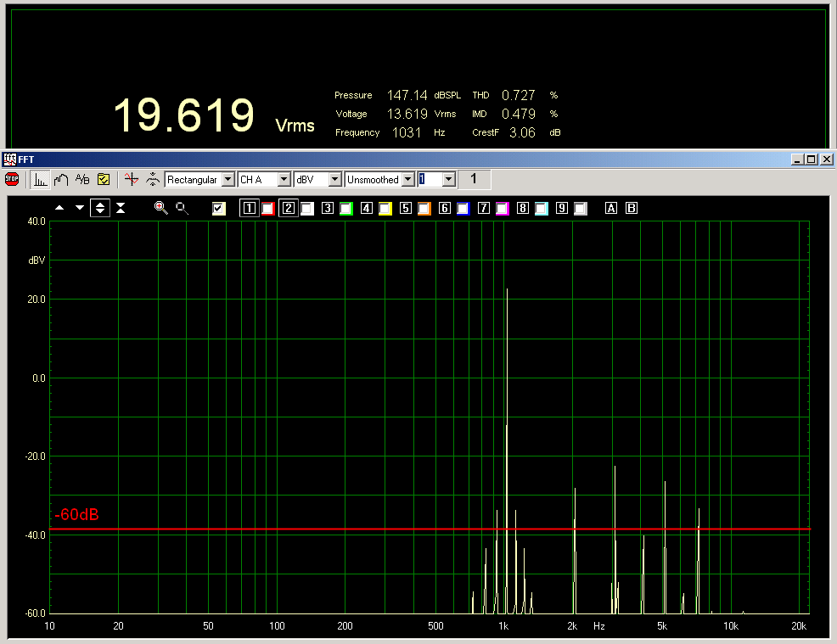Click the overlay B button
The image size is (837, 644).
[x=632, y=208]
